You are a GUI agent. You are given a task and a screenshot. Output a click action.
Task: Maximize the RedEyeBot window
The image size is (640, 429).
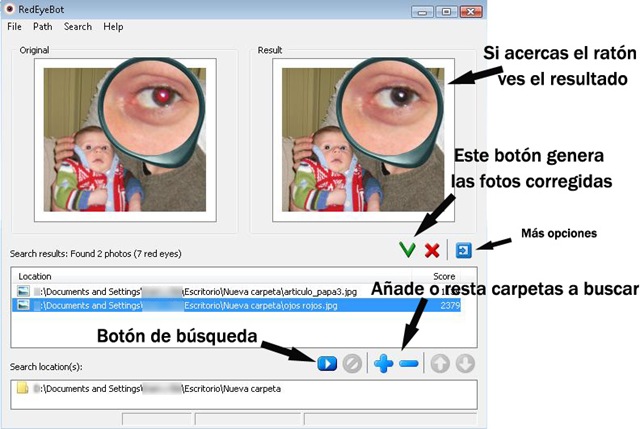click(446, 11)
